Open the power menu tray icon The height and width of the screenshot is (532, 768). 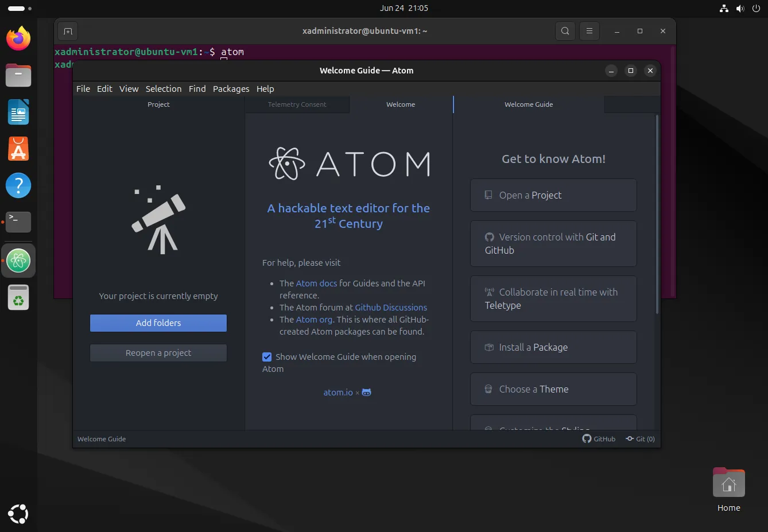756,8
